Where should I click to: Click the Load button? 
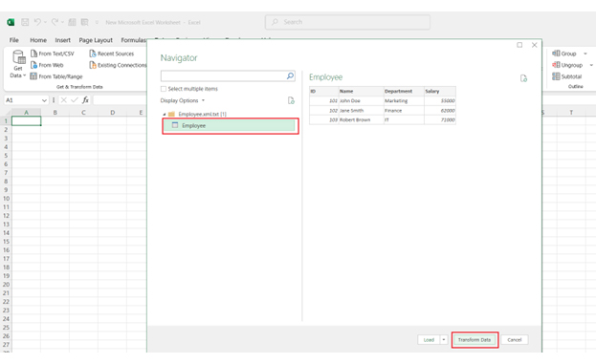(x=429, y=340)
